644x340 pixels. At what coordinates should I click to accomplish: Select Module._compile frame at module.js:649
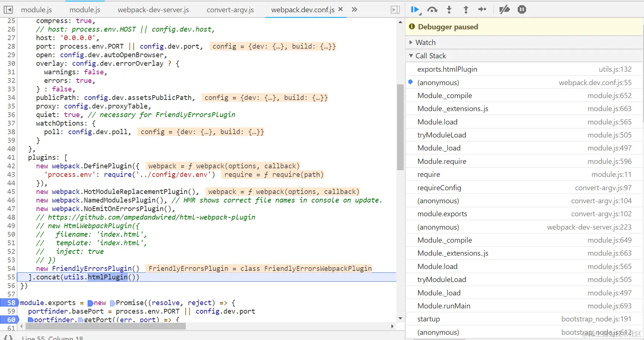[524, 240]
